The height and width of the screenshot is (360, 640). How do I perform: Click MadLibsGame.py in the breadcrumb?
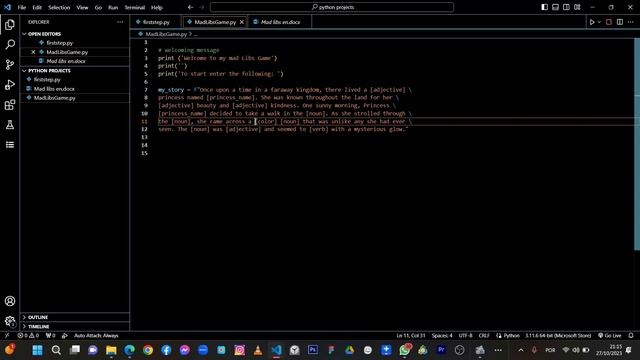coord(166,34)
